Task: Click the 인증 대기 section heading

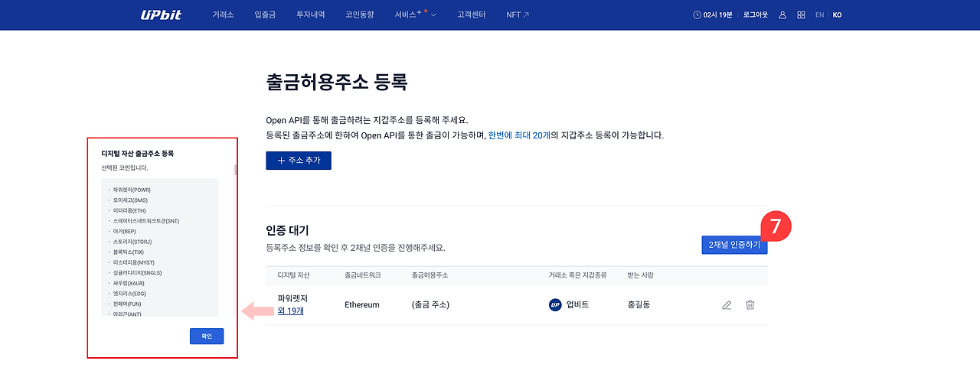Action: coord(287,230)
